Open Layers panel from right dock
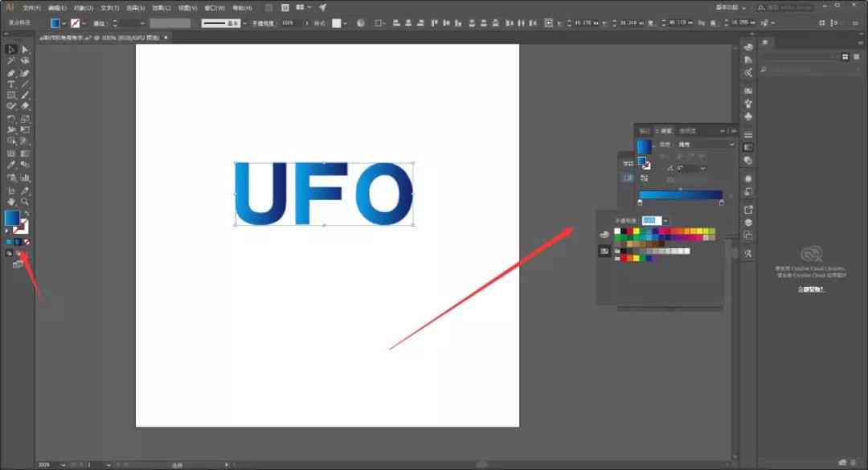The image size is (868, 470). (x=748, y=223)
